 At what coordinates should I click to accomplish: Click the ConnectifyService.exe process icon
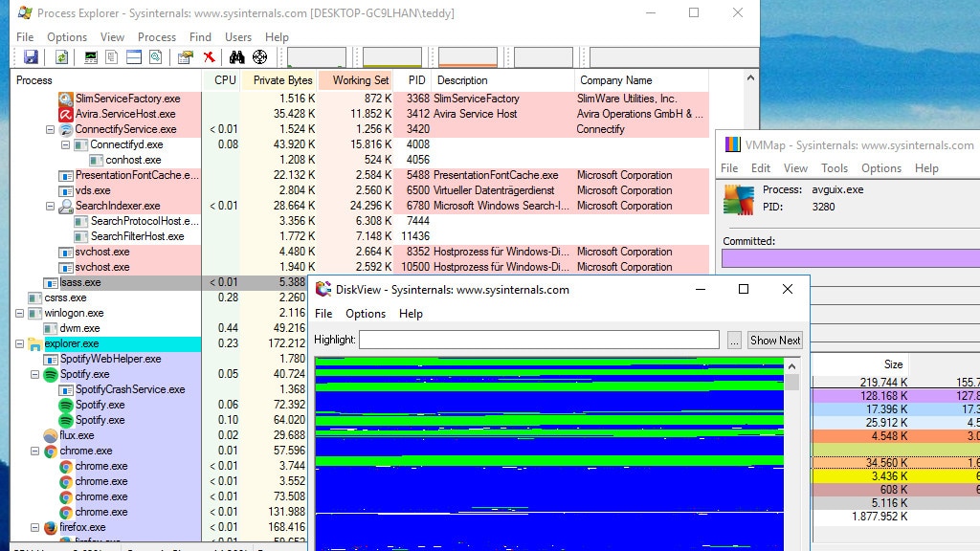[66, 129]
